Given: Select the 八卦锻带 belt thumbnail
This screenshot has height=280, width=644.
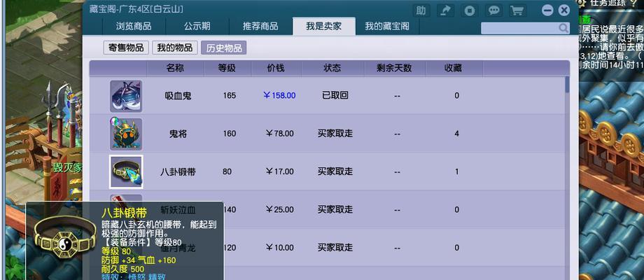Looking at the screenshot, I should pyautogui.click(x=126, y=172).
